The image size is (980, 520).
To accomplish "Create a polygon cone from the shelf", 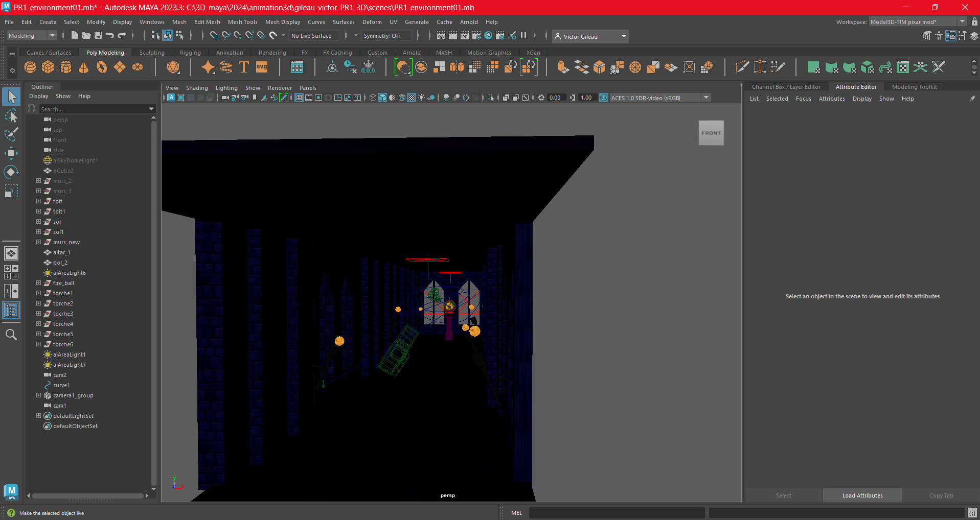I will point(84,67).
